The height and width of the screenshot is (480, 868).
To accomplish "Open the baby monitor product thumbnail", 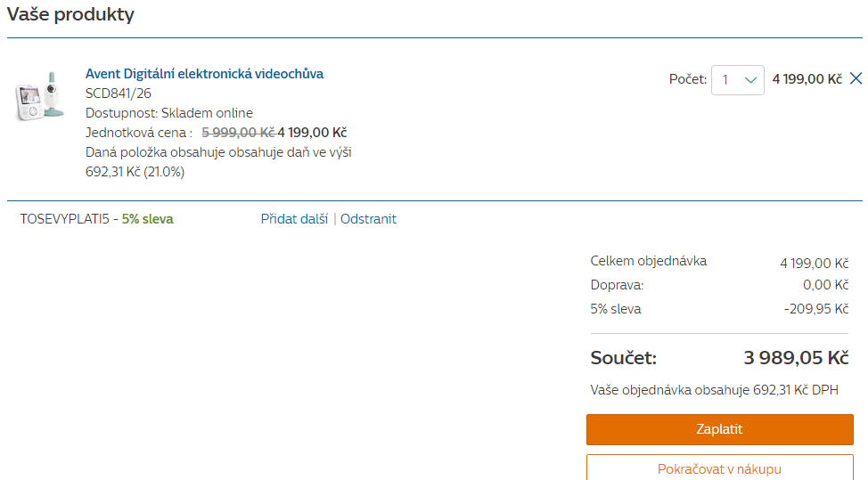I will (x=38, y=96).
